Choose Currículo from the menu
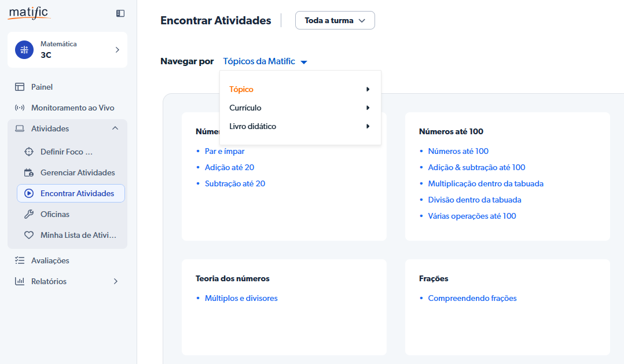This screenshot has width=624, height=364. pos(245,108)
